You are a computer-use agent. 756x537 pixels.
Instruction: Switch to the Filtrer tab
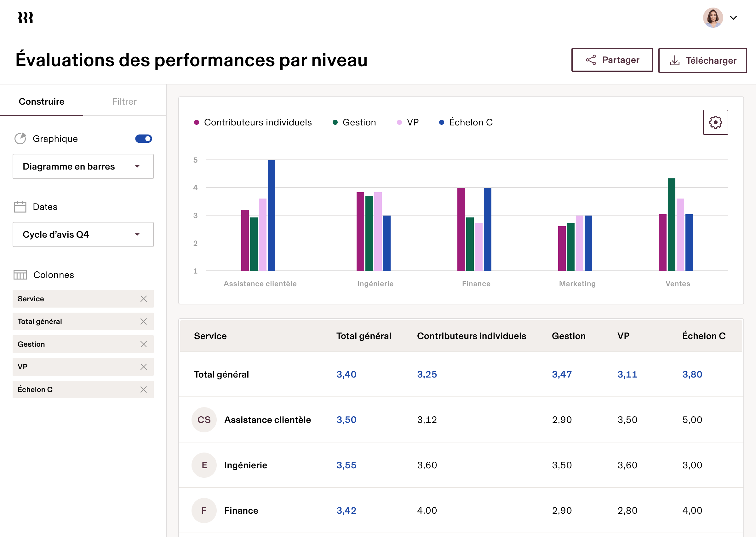[x=124, y=101]
